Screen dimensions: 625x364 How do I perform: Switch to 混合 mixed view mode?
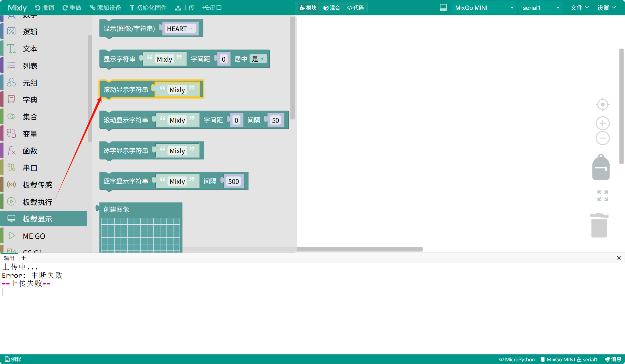click(x=332, y=8)
